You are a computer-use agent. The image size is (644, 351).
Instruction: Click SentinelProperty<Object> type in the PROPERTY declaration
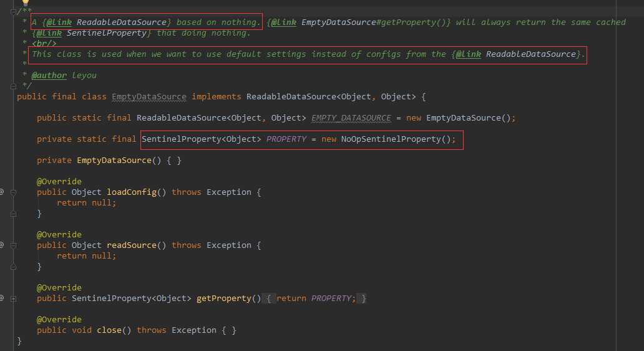(201, 139)
